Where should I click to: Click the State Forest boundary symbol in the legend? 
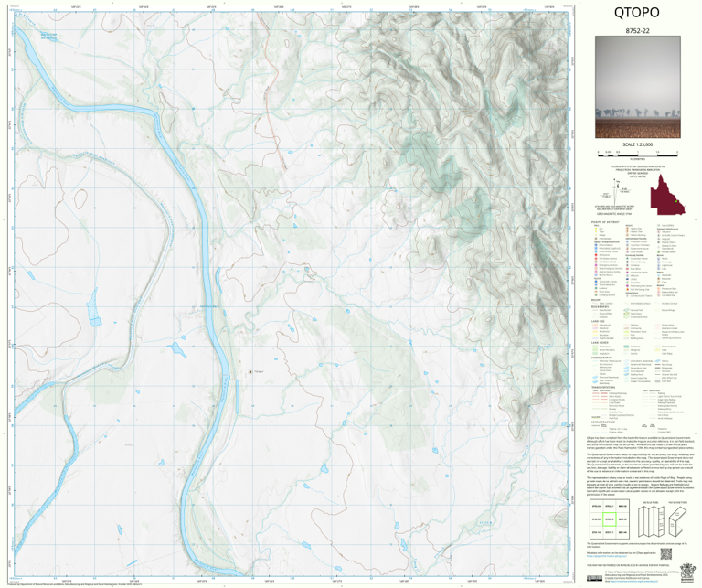click(626, 314)
